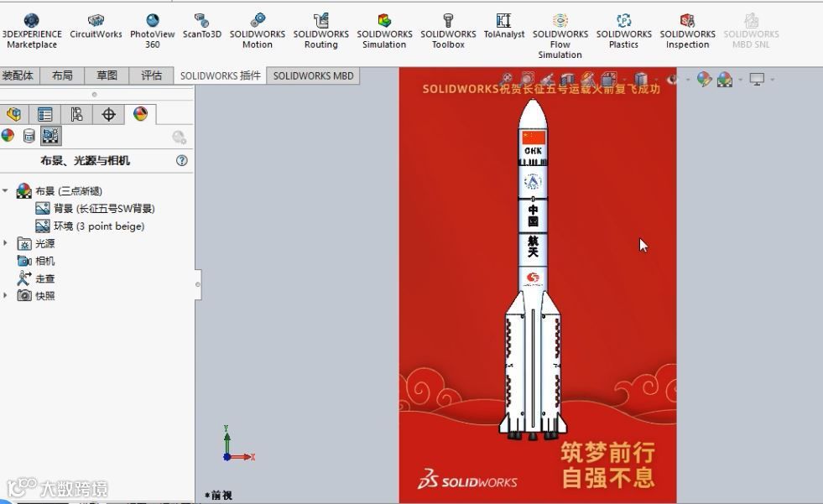
Task: Open the FeatureManager design tree tab
Action: pos(14,114)
